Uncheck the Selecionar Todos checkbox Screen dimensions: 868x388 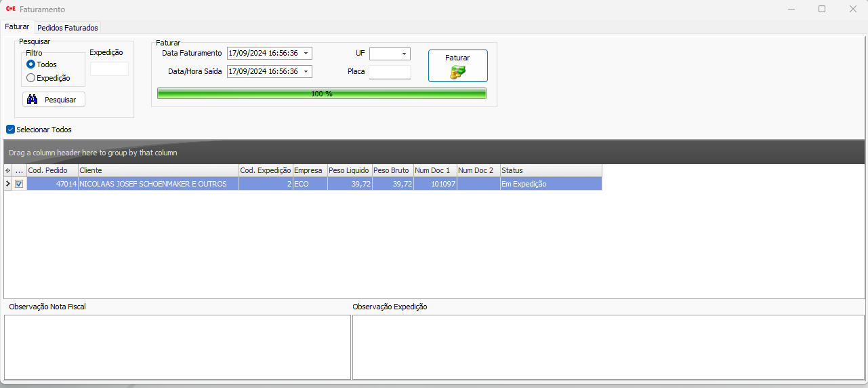(x=10, y=130)
